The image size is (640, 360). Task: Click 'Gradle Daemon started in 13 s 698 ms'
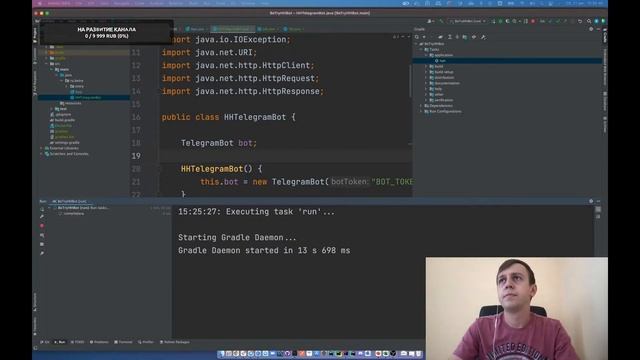tap(264, 251)
